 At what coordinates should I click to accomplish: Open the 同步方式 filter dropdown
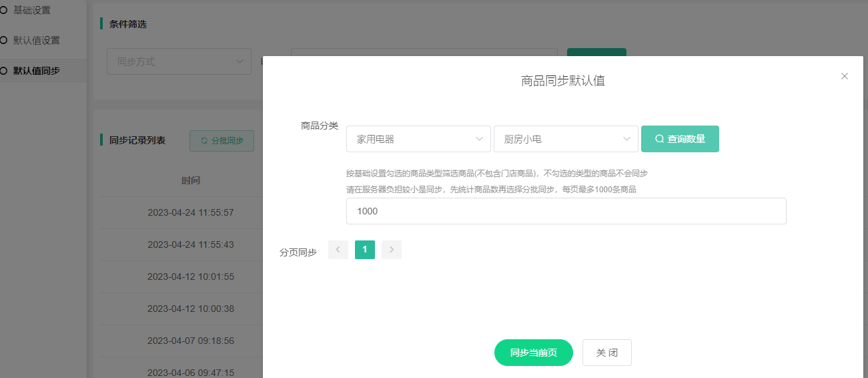[179, 61]
